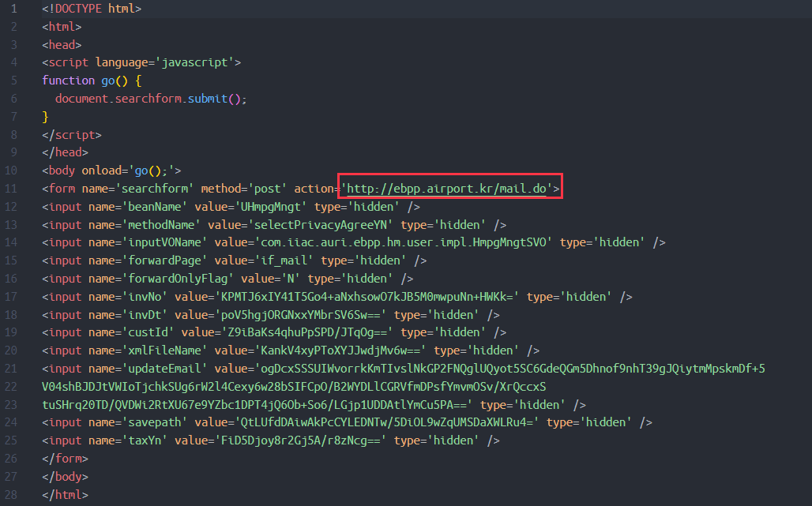Click line number 11 in the gutter
The width and height of the screenshot is (812, 506).
pyautogui.click(x=11, y=189)
